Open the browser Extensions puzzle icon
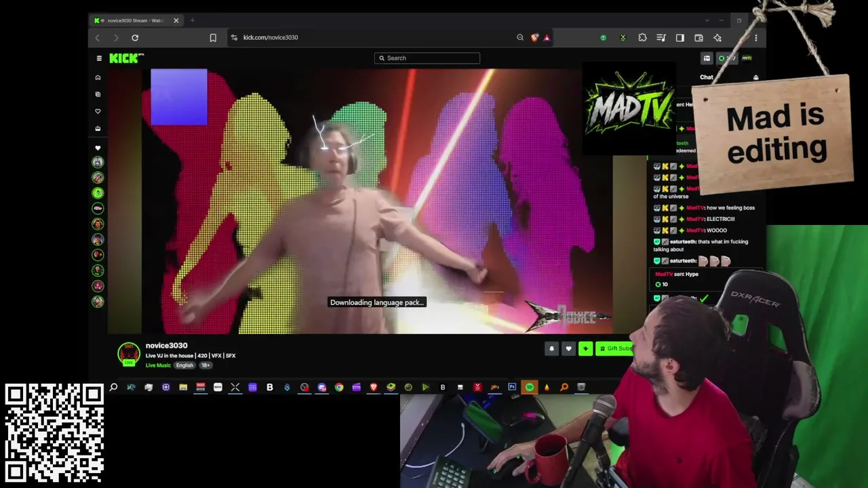 click(642, 37)
